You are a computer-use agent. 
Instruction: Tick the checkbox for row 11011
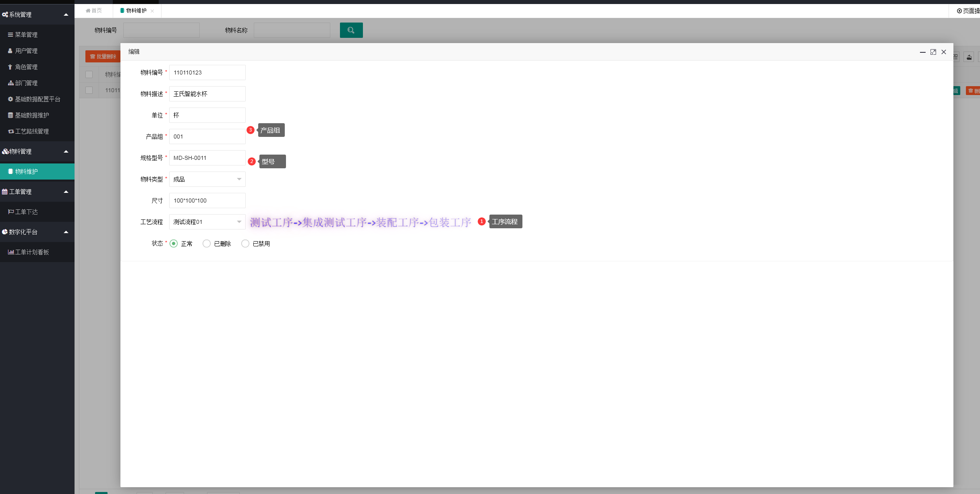tap(89, 90)
